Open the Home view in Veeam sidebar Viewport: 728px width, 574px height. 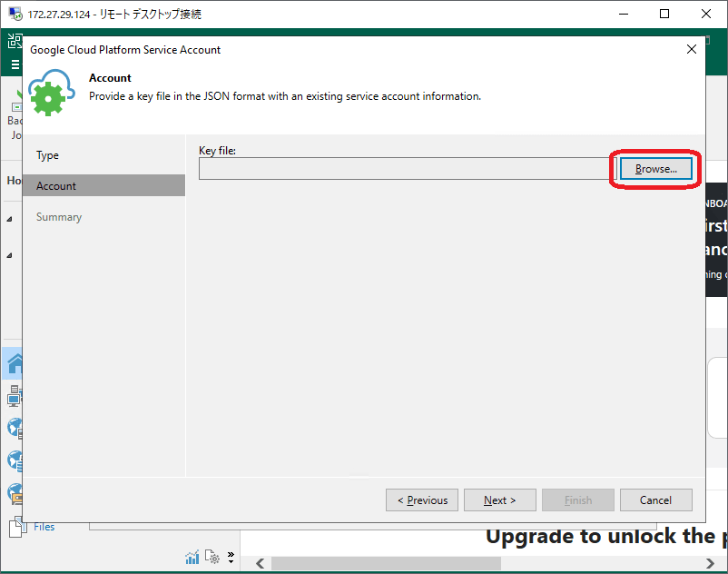(15, 364)
